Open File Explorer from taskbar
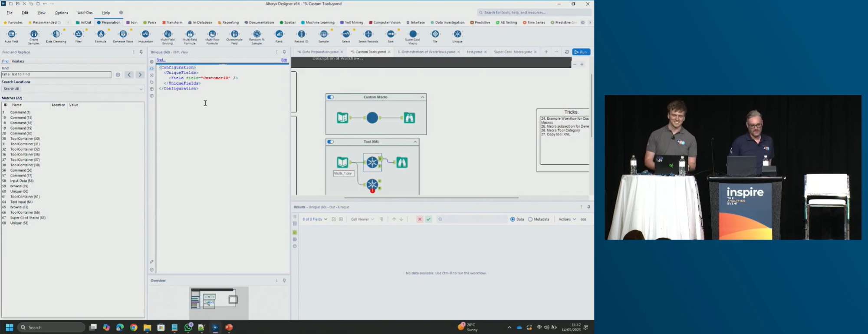This screenshot has width=868, height=334. [147, 327]
